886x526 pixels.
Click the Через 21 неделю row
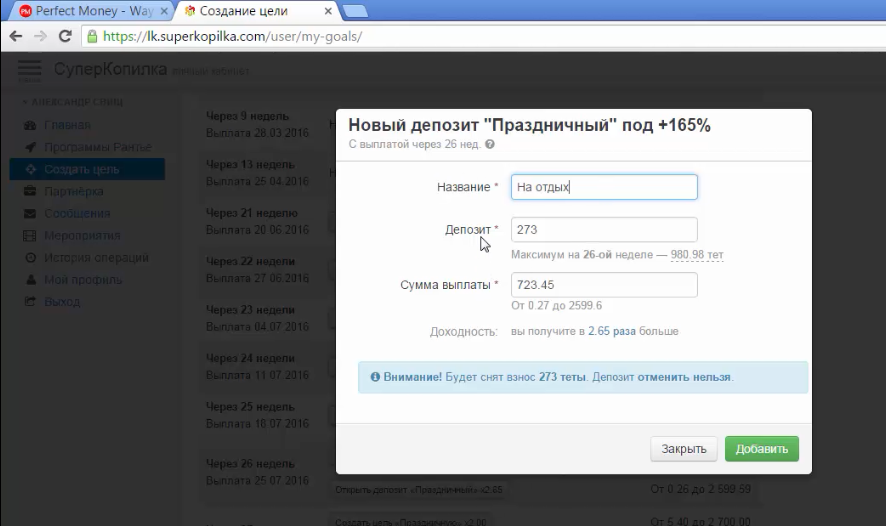[257, 221]
